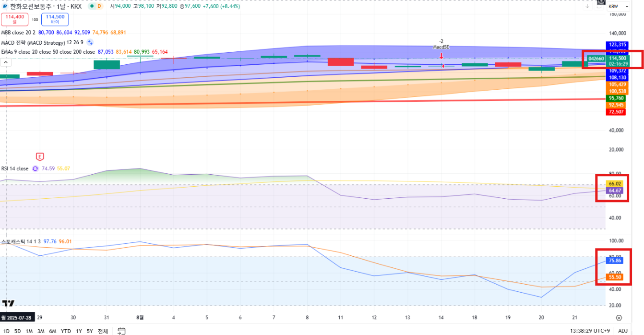Click the 123,315 blue price label

point(618,44)
